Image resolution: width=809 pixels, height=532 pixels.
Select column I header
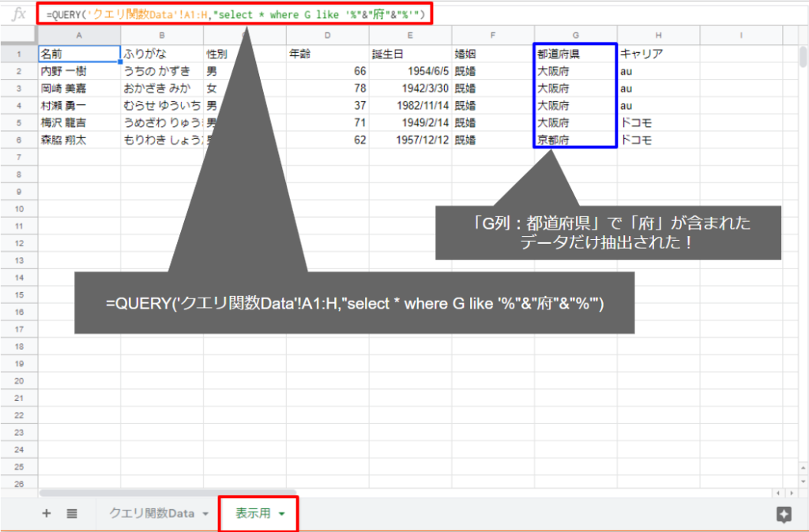click(x=741, y=35)
